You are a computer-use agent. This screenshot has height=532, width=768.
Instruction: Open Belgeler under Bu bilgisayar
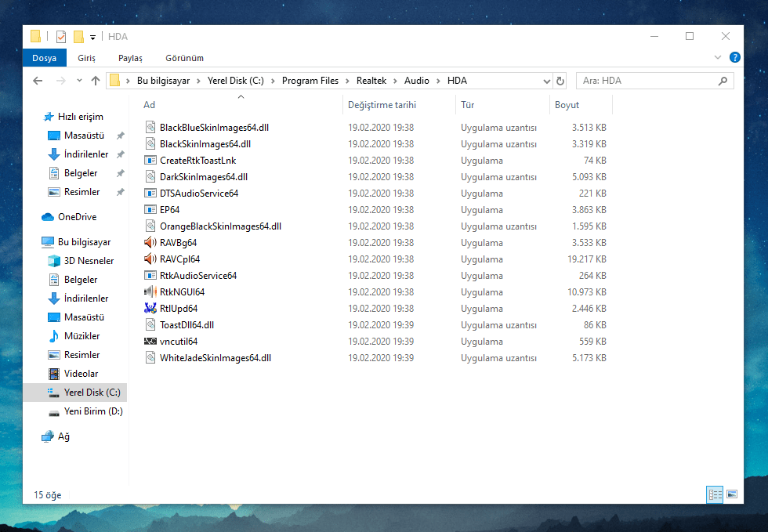pos(72,279)
